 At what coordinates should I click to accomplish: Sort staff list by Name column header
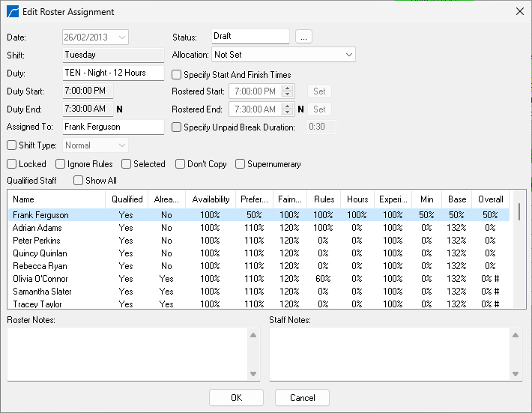click(24, 199)
